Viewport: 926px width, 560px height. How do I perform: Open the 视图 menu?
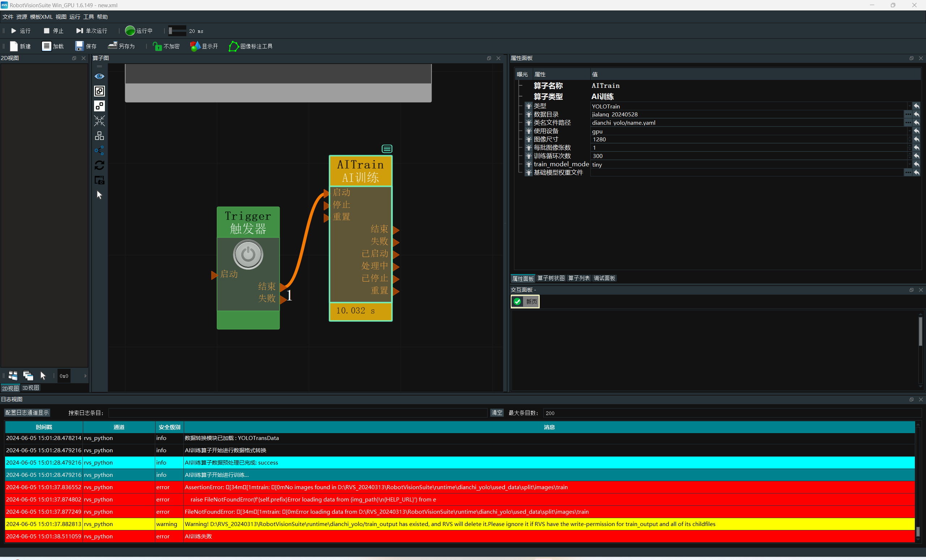tap(61, 17)
